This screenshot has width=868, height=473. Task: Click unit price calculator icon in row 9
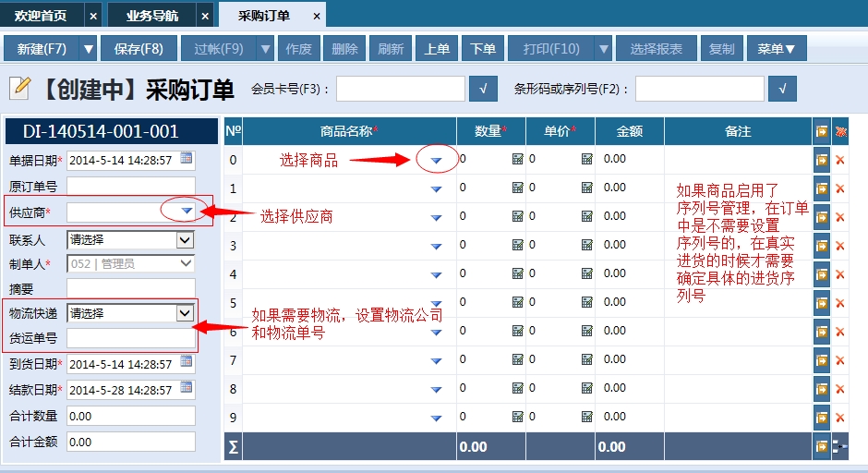pyautogui.click(x=586, y=417)
